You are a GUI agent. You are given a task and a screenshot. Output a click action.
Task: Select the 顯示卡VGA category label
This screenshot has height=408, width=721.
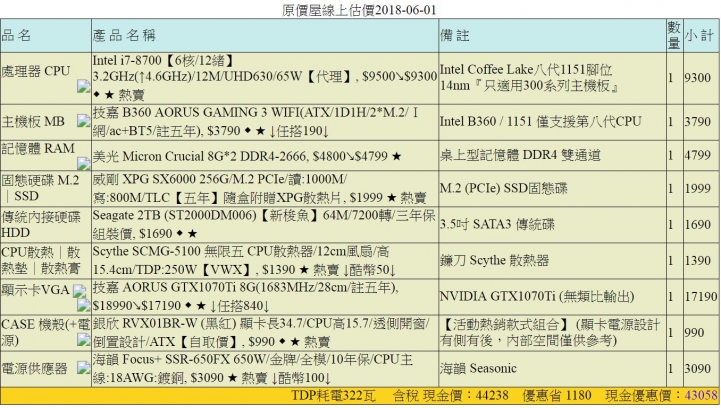point(35,290)
